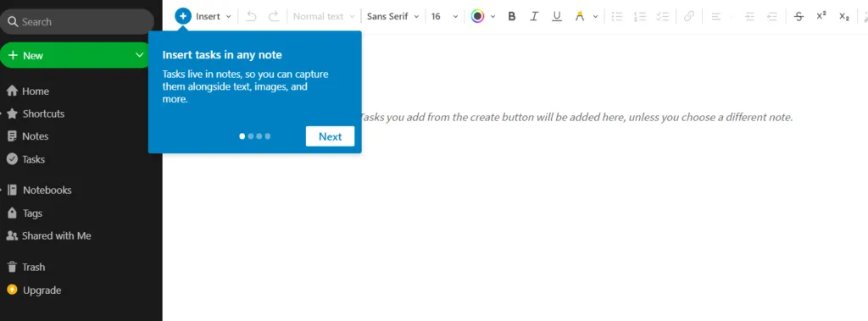Insert a numbered list
Image resolution: width=868 pixels, height=321 pixels.
[x=640, y=17]
